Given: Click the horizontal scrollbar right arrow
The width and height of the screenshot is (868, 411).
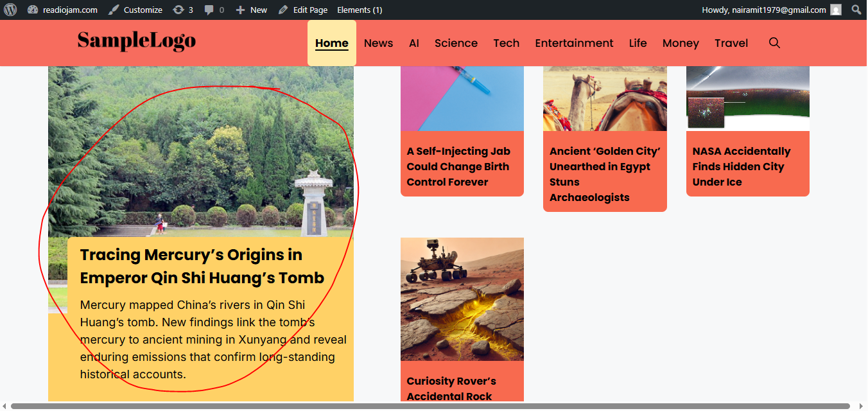Looking at the screenshot, I should click(862, 406).
